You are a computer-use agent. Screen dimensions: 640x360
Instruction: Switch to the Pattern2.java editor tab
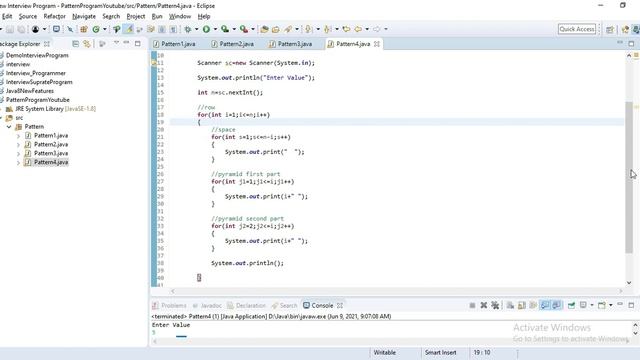[x=233, y=44]
